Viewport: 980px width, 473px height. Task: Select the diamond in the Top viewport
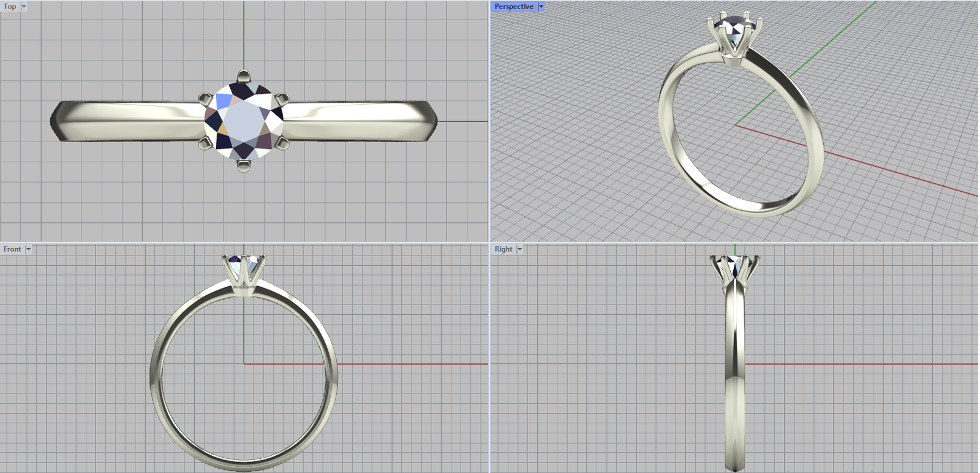(x=244, y=121)
